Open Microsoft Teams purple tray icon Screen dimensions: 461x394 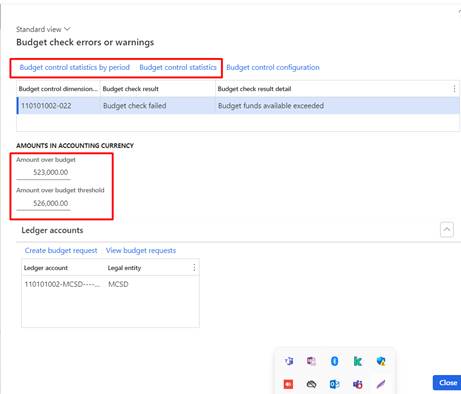point(289,361)
